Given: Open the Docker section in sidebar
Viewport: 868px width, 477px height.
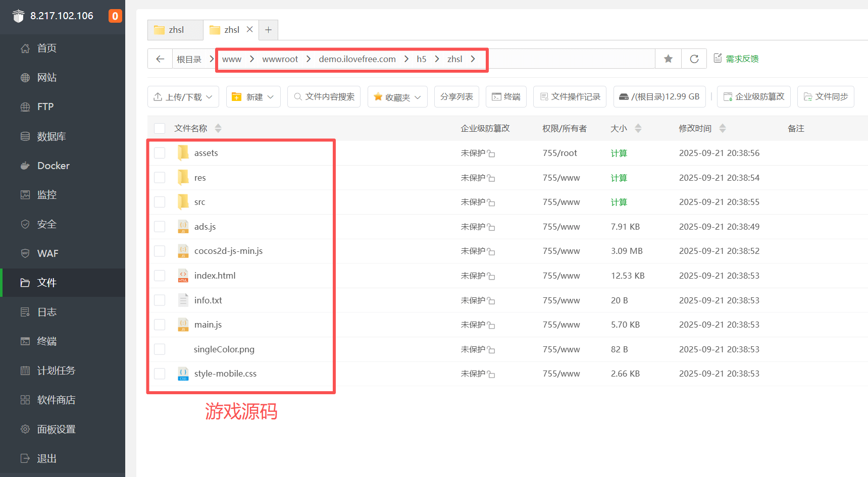Looking at the screenshot, I should (53, 165).
